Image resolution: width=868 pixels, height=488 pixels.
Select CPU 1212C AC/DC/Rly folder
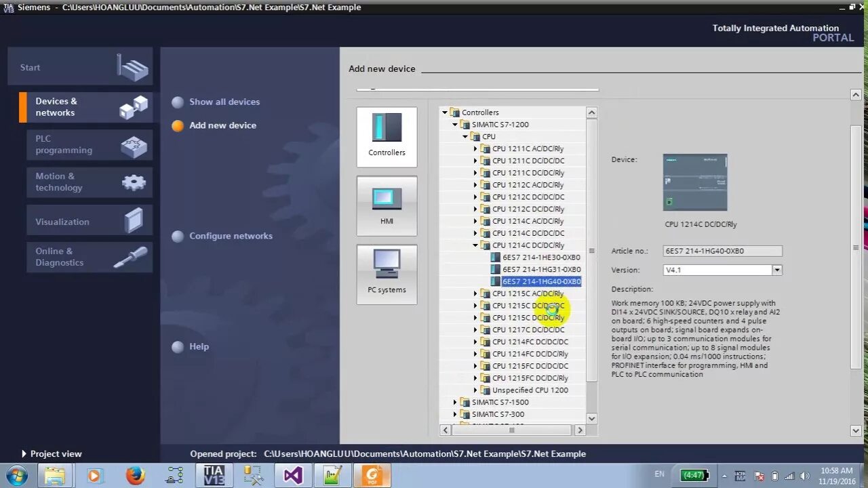click(x=528, y=185)
